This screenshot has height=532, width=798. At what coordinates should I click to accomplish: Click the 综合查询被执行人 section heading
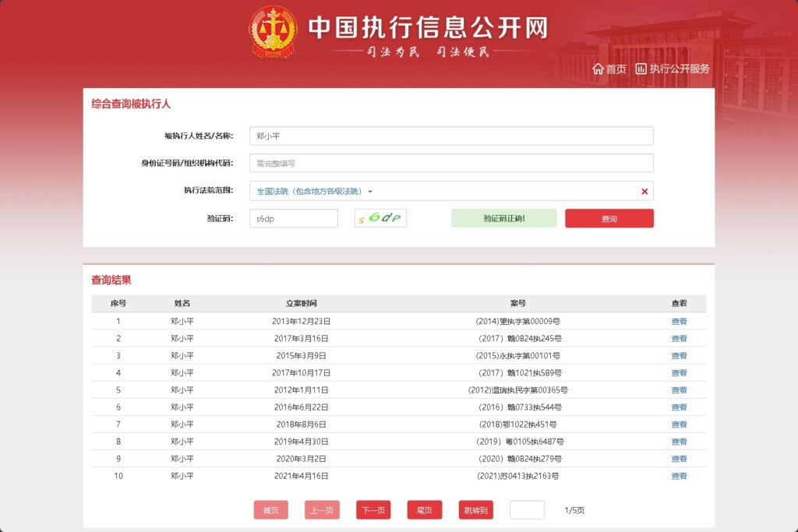(131, 104)
